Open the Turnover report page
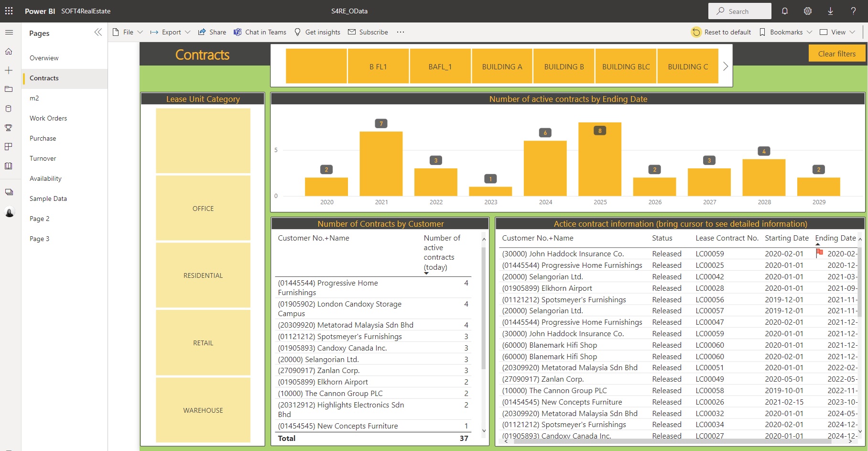 point(43,158)
